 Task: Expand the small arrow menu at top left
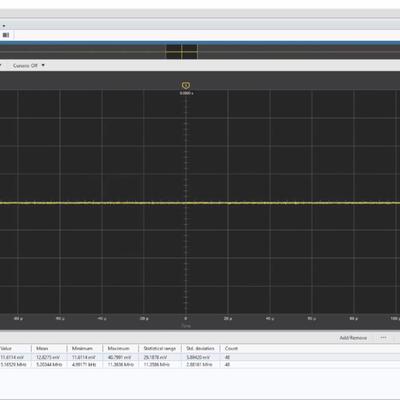pos(4,26)
